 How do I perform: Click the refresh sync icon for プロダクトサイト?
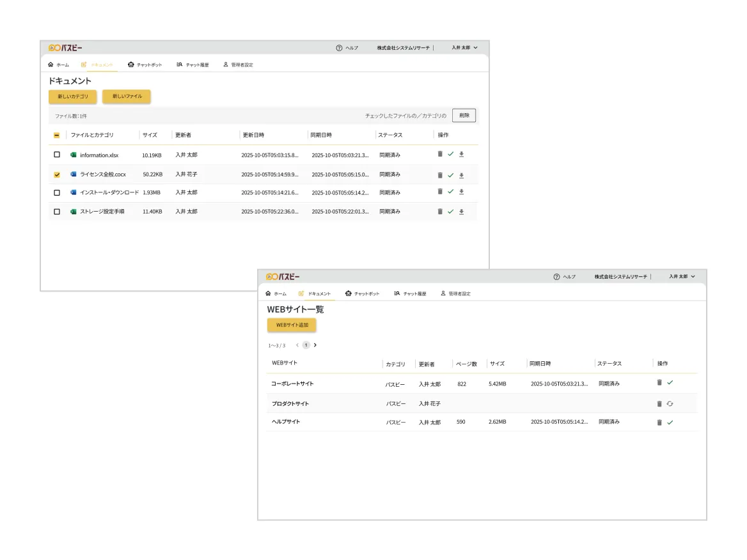[670, 403]
